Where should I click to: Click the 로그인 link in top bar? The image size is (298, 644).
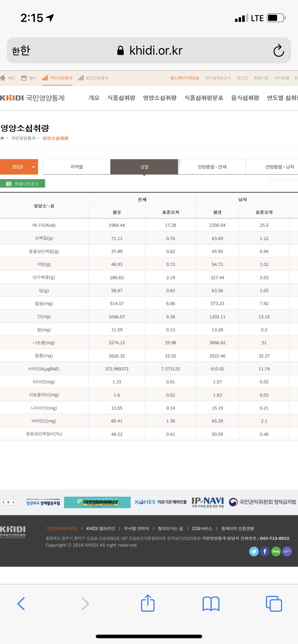[242, 78]
